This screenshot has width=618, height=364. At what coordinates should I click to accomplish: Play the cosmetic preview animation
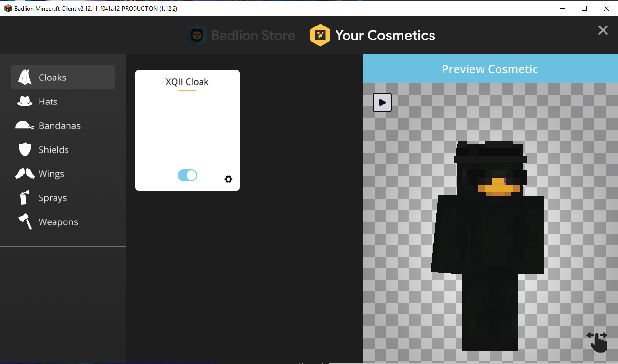coord(382,103)
